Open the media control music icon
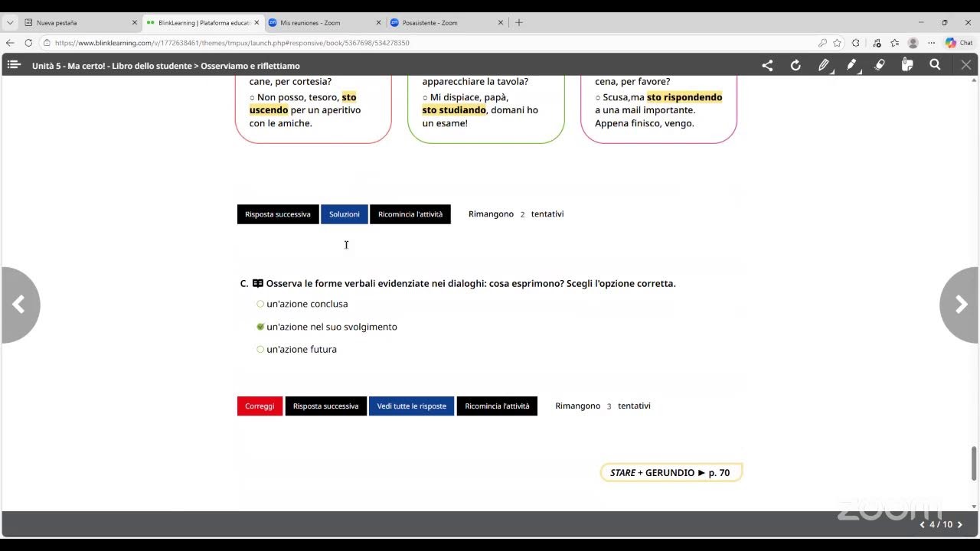The height and width of the screenshot is (551, 980). pyautogui.click(x=877, y=43)
